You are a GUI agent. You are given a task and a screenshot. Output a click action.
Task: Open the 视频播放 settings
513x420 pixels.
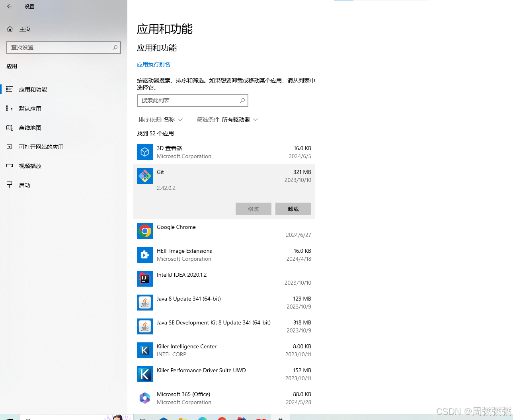point(64,166)
